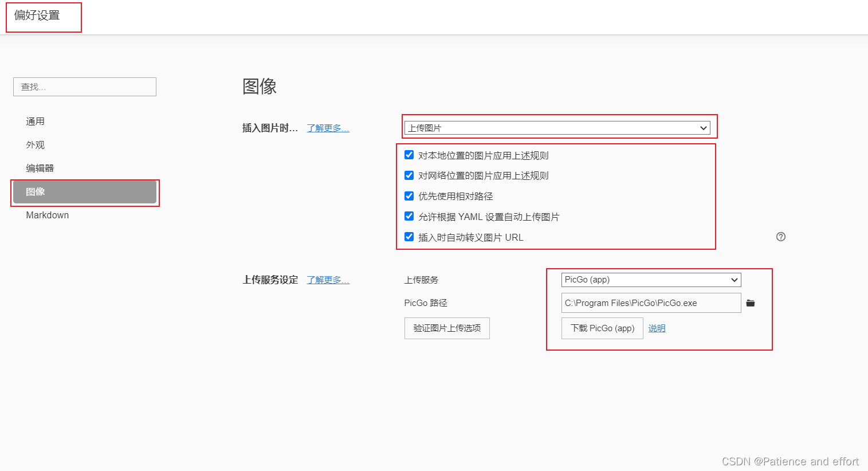The image size is (868, 471).
Task: Uncheck '优先使用相对路径' option
Action: click(409, 196)
